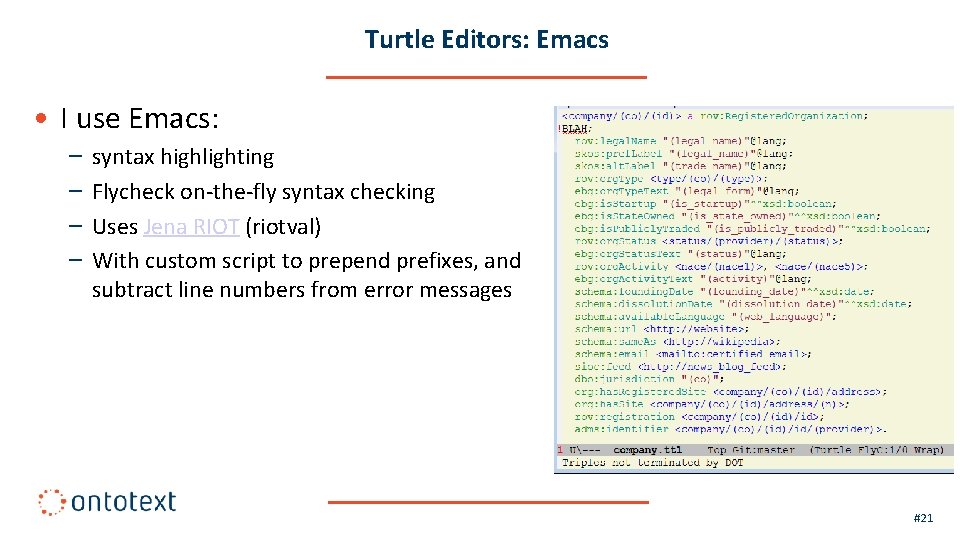Click the ebg:orgStatusText line

coord(681,253)
